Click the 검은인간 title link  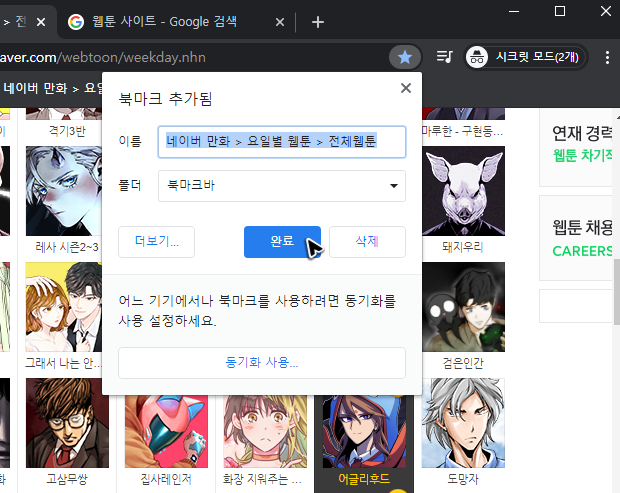tap(463, 363)
